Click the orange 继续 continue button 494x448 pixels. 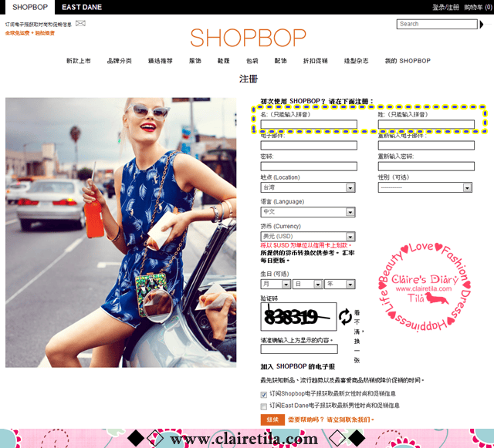tap(271, 419)
